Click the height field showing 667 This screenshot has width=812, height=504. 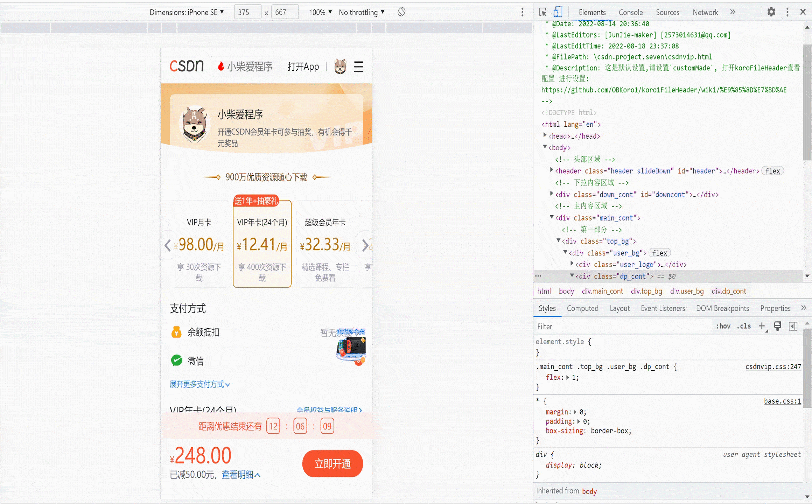tap(285, 12)
